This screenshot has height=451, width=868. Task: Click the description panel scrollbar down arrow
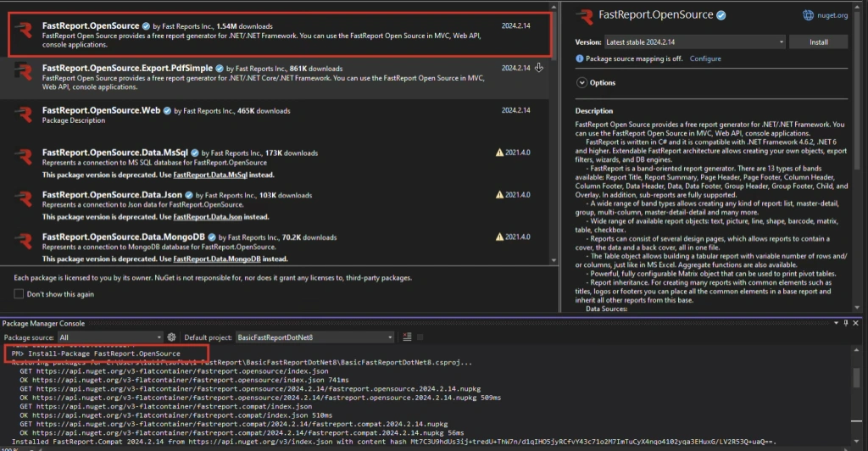coord(857,308)
